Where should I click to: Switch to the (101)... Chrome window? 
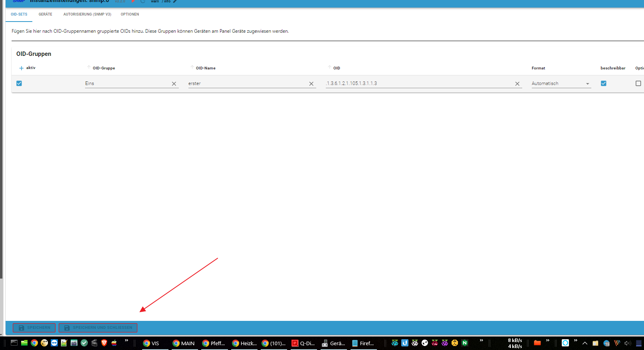click(274, 343)
